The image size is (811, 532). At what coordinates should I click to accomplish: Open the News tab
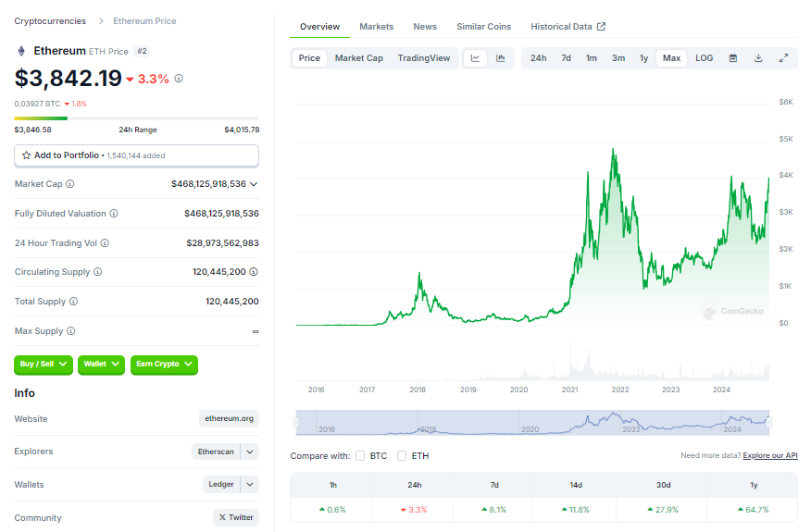[425, 26]
